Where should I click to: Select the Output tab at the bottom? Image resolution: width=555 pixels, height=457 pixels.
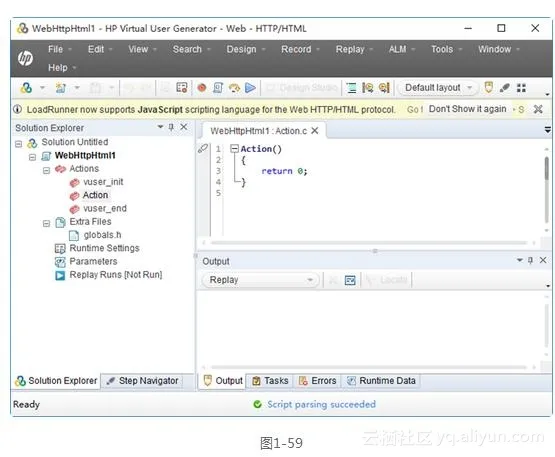223,381
